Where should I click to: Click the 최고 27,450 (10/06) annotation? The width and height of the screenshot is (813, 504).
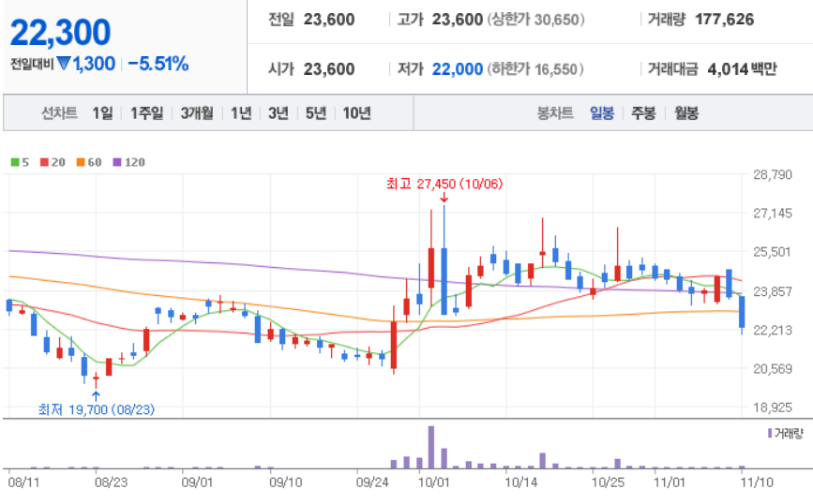444,184
